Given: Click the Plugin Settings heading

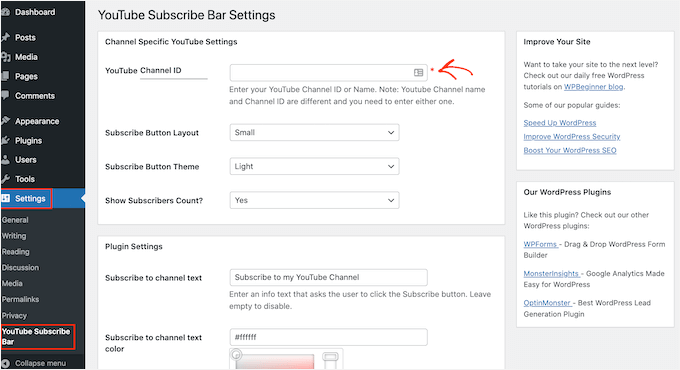Looking at the screenshot, I should pyautogui.click(x=134, y=246).
